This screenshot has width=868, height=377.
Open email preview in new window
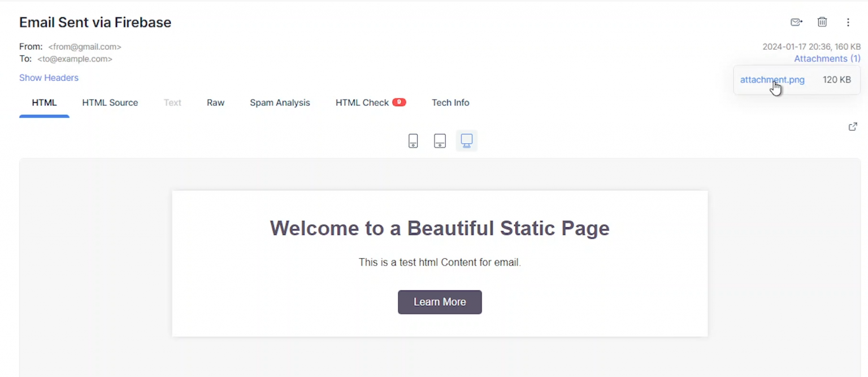tap(853, 127)
